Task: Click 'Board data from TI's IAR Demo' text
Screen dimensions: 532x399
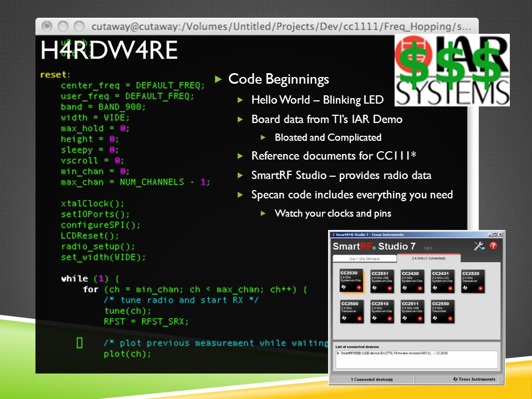Action: 327,119
